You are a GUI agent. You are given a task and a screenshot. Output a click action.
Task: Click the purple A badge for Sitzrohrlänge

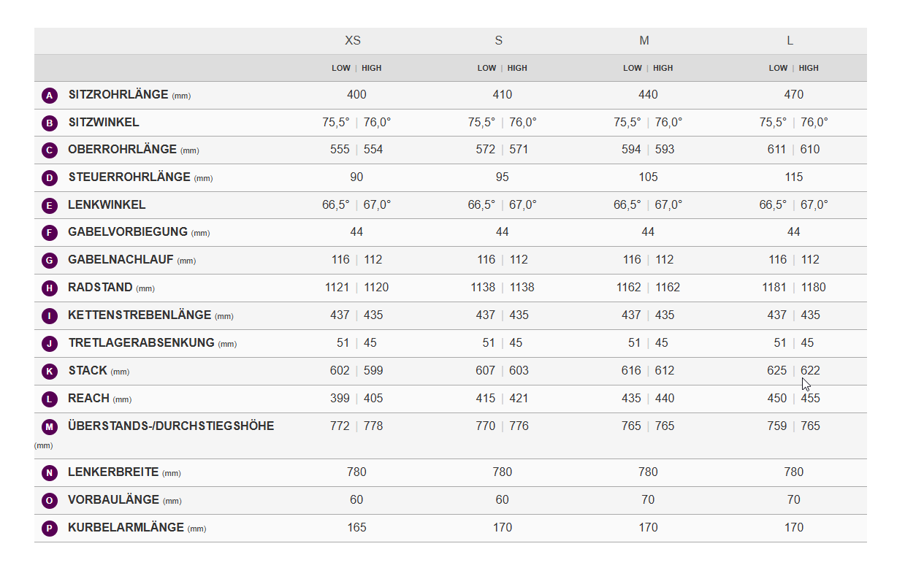tap(50, 96)
